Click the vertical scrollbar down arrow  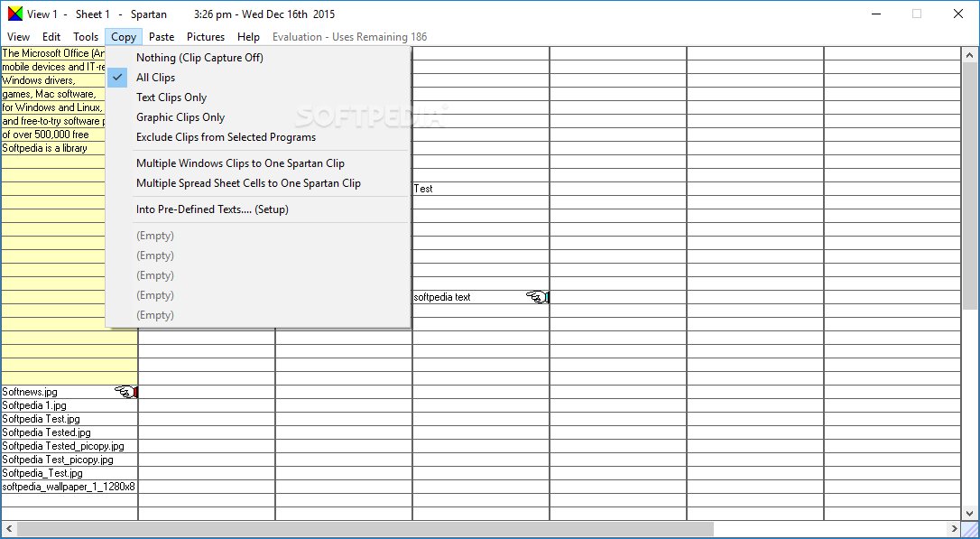point(970,513)
